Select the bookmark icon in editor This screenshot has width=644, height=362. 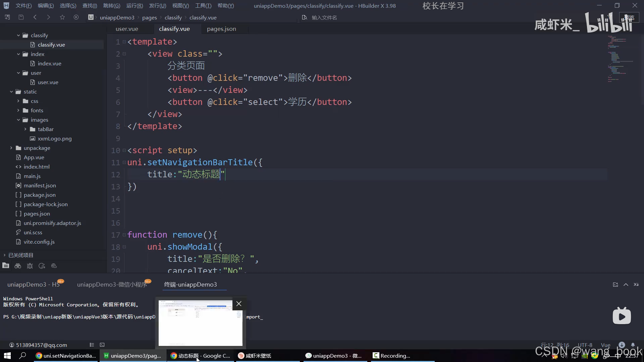(62, 18)
